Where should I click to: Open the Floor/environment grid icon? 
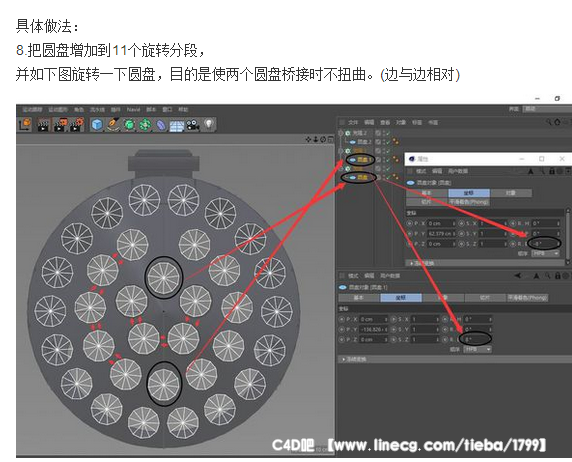point(177,126)
